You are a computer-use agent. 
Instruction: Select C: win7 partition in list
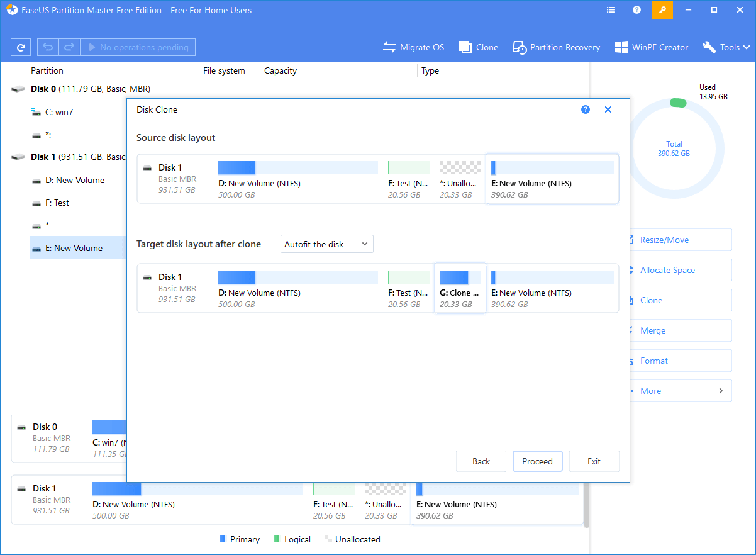tap(59, 112)
